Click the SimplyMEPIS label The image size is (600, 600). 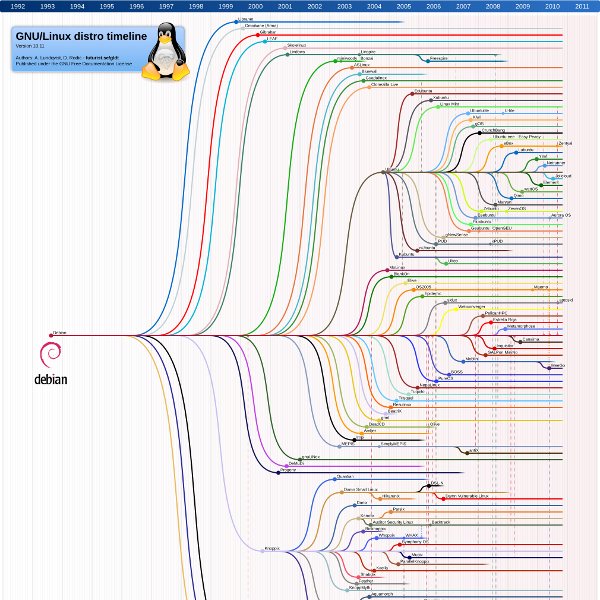393,444
